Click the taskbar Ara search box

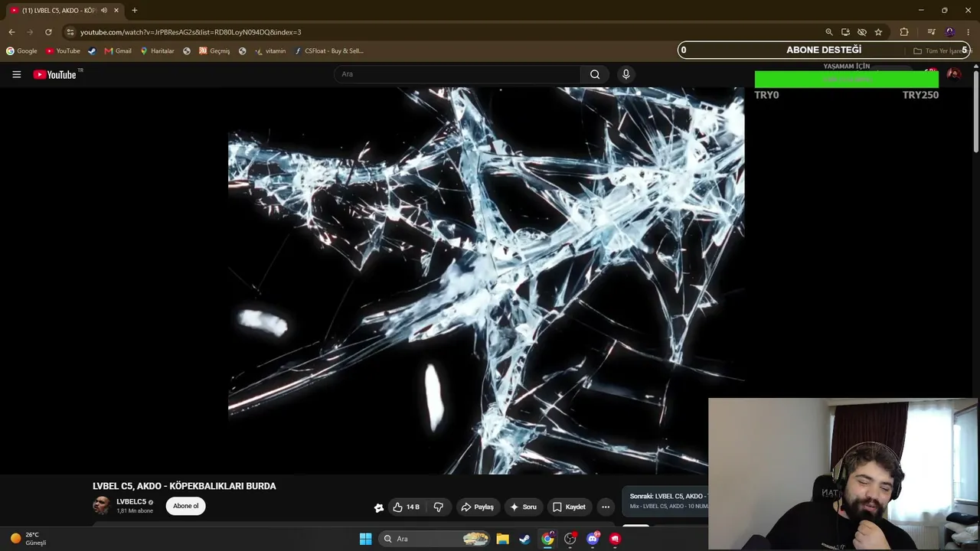pos(433,539)
